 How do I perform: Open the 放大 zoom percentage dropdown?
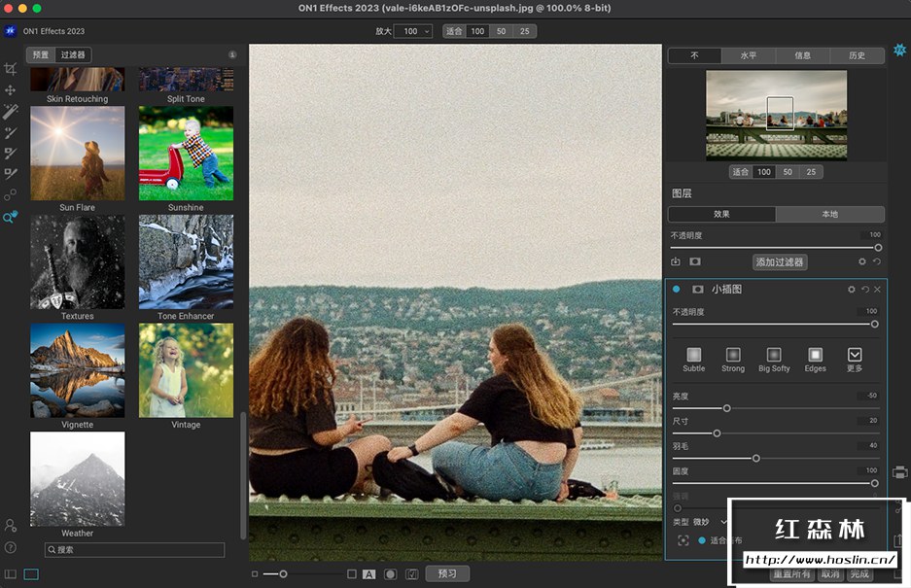[412, 31]
